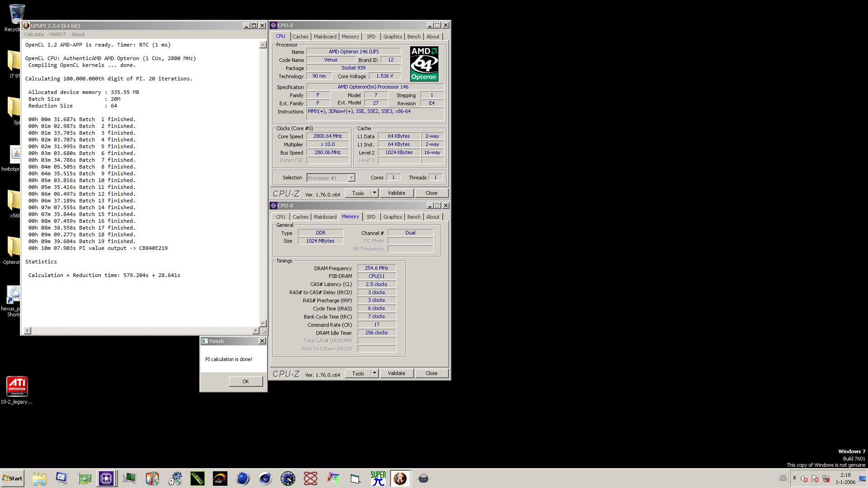Open the Start menu
868x488 pixels.
pos(12,479)
